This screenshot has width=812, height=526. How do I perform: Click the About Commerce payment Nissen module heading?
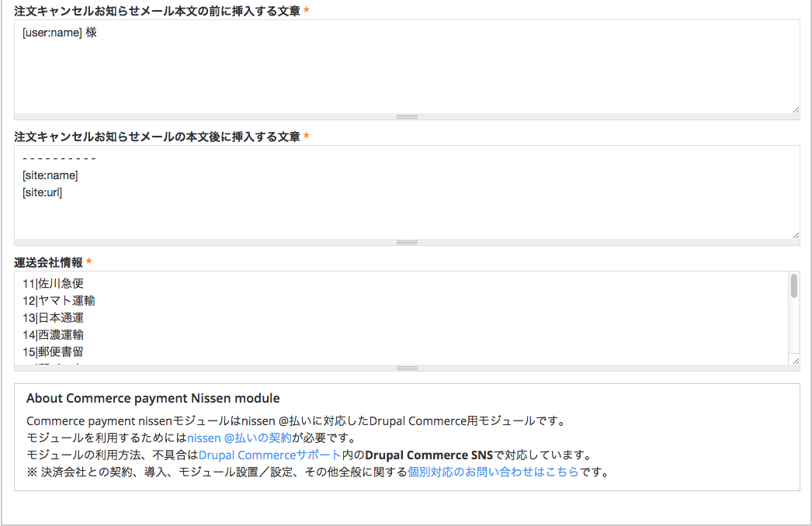(153, 398)
